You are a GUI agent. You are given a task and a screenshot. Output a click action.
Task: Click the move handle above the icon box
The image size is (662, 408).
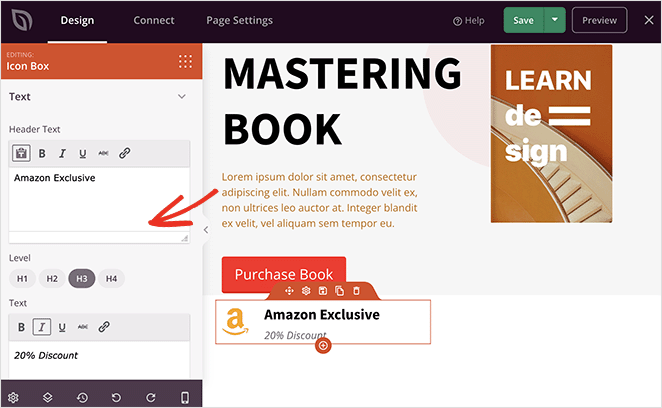(289, 290)
